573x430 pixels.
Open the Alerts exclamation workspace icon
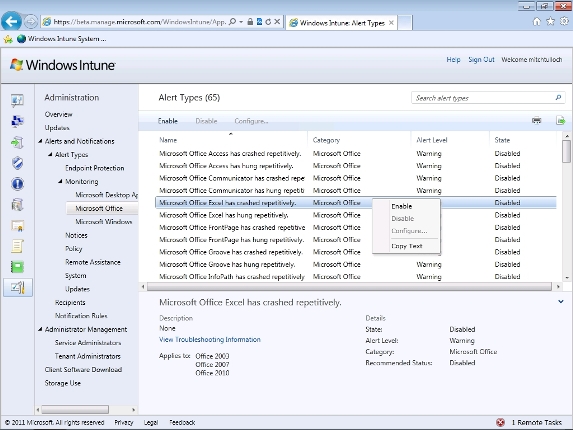17,184
